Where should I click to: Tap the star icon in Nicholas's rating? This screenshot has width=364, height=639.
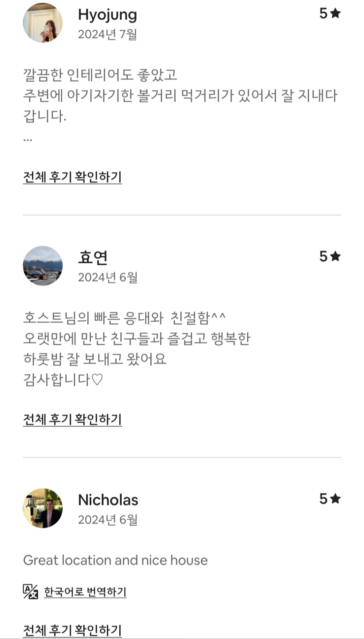(x=335, y=499)
